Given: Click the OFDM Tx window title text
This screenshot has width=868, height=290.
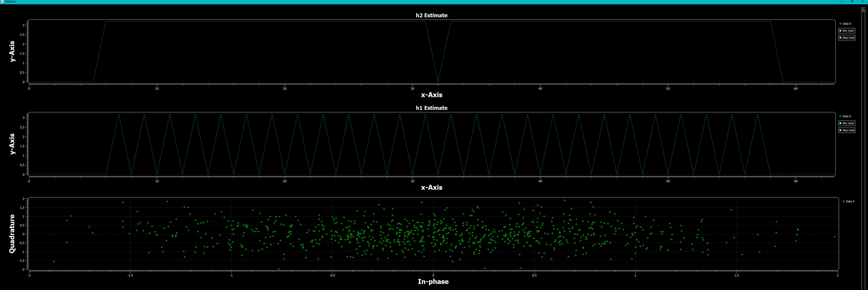Looking at the screenshot, I should click(10, 2).
